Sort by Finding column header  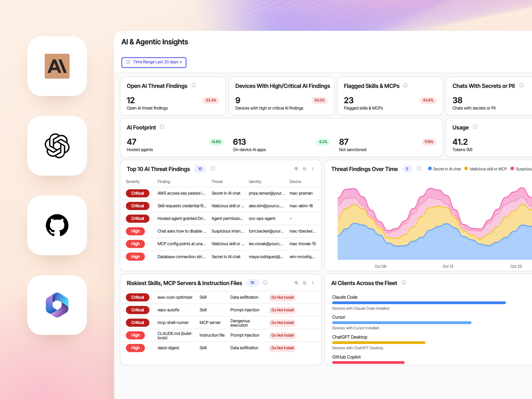coord(164,182)
